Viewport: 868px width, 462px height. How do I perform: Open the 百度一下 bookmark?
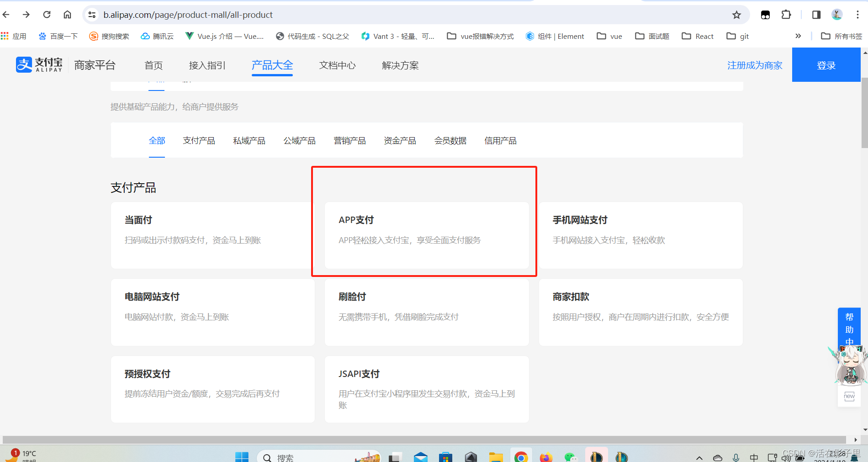point(58,36)
